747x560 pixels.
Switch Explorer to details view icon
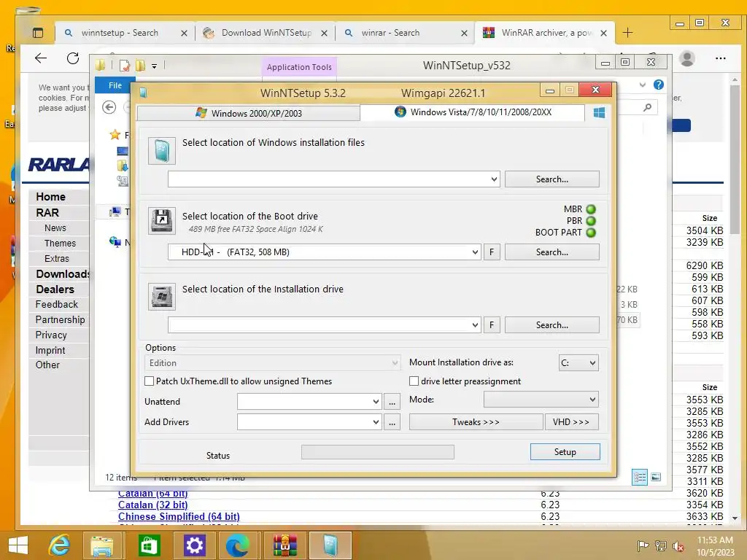pos(639,477)
